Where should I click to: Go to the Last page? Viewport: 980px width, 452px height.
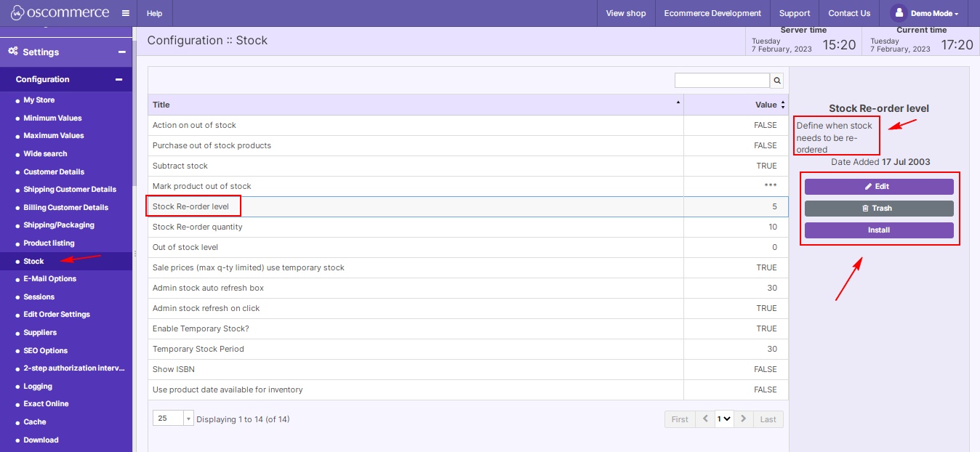(768, 419)
